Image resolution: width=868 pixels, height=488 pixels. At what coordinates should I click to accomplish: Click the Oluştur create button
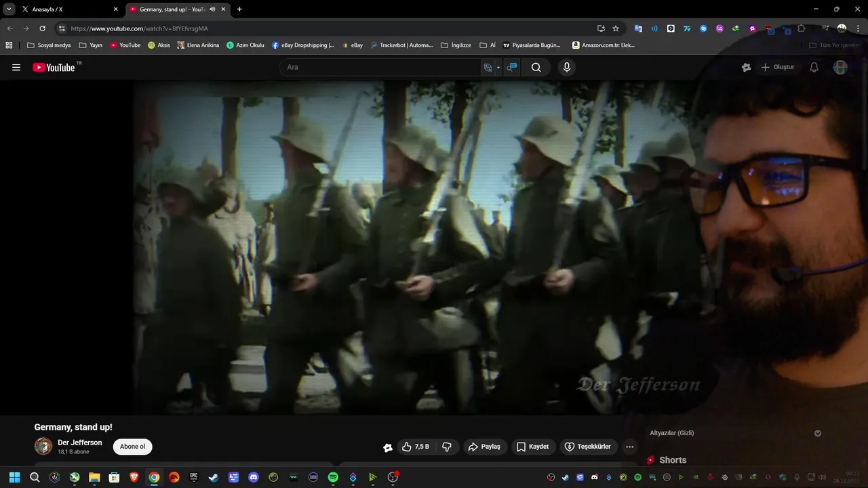tap(778, 67)
